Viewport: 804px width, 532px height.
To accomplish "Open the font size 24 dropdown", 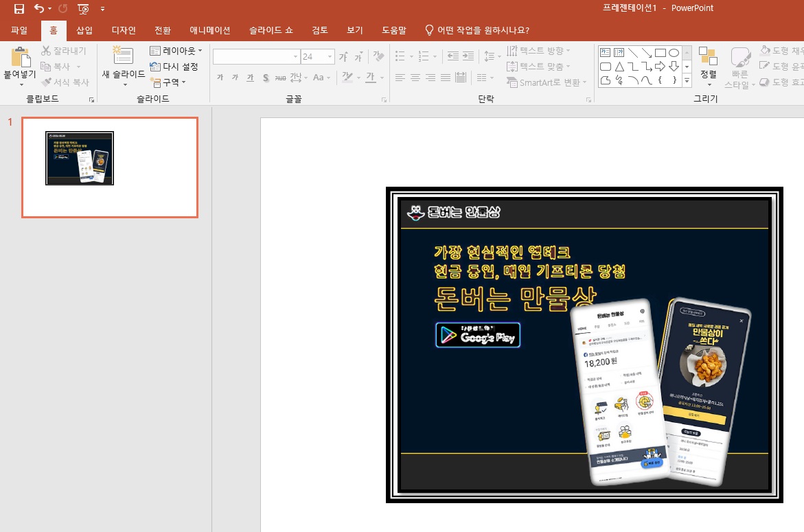I will click(x=330, y=56).
